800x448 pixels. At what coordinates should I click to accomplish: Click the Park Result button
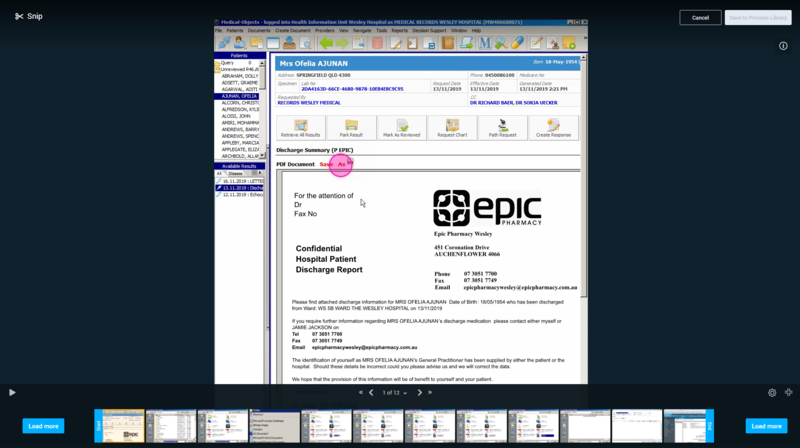pos(351,128)
